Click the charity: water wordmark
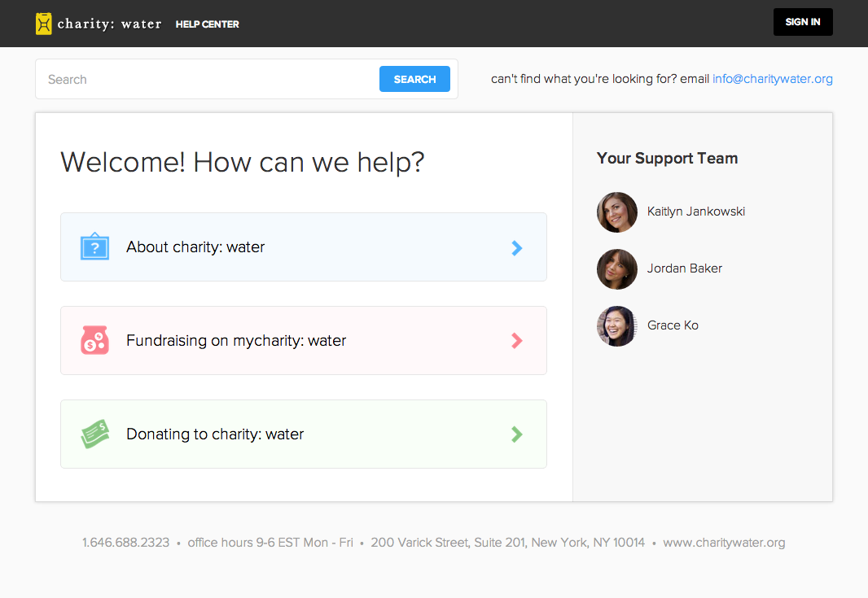 pyautogui.click(x=110, y=24)
